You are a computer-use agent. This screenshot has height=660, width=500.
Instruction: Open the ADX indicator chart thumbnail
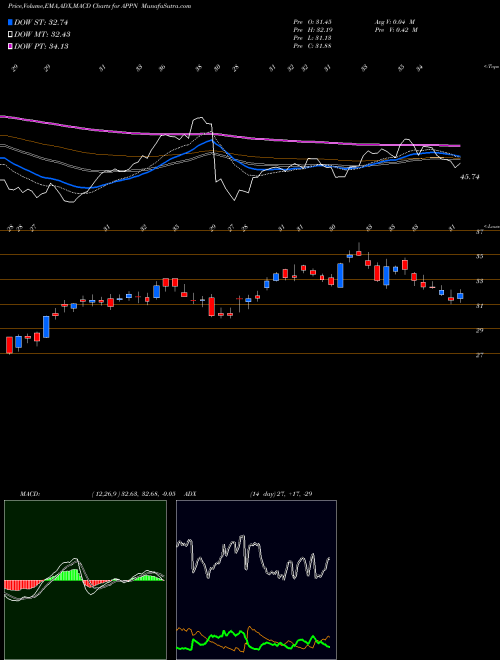click(256, 580)
